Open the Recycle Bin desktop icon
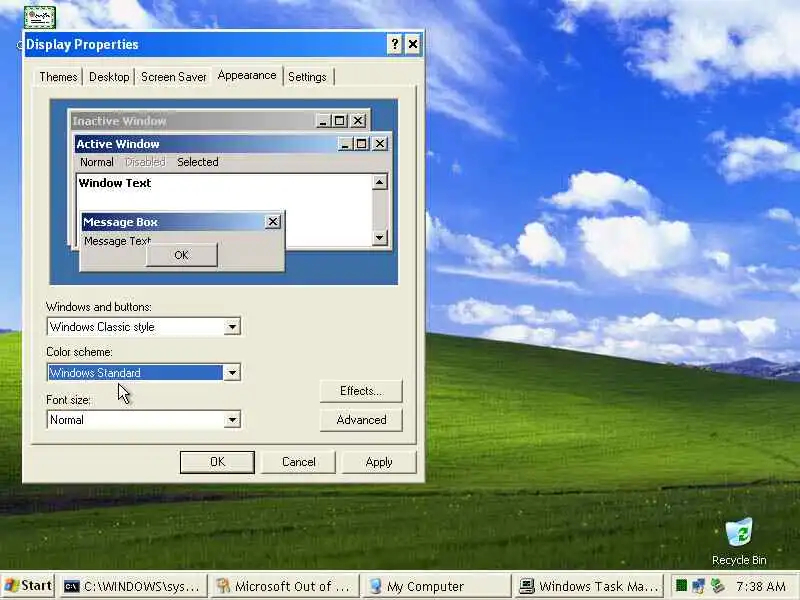The height and width of the screenshot is (600, 800). tap(739, 542)
